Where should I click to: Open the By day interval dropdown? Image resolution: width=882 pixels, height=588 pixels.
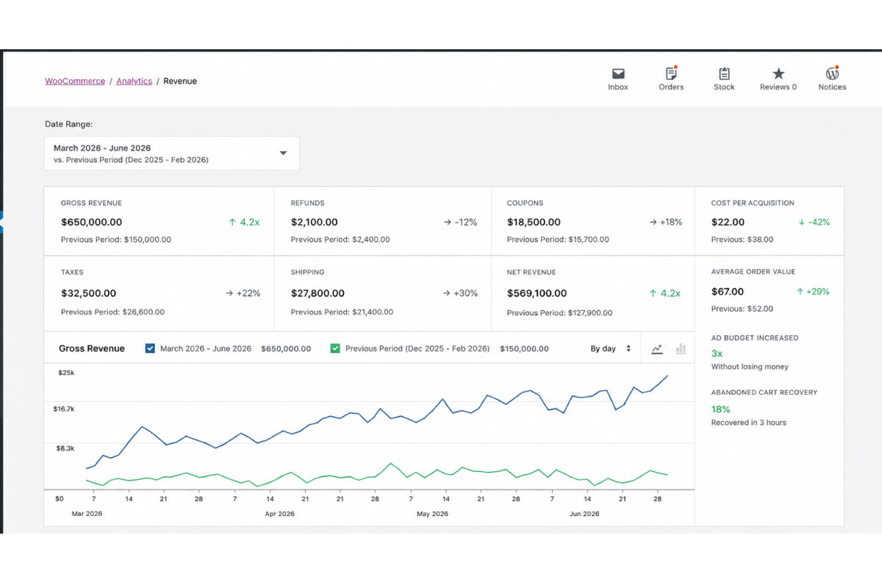click(611, 348)
